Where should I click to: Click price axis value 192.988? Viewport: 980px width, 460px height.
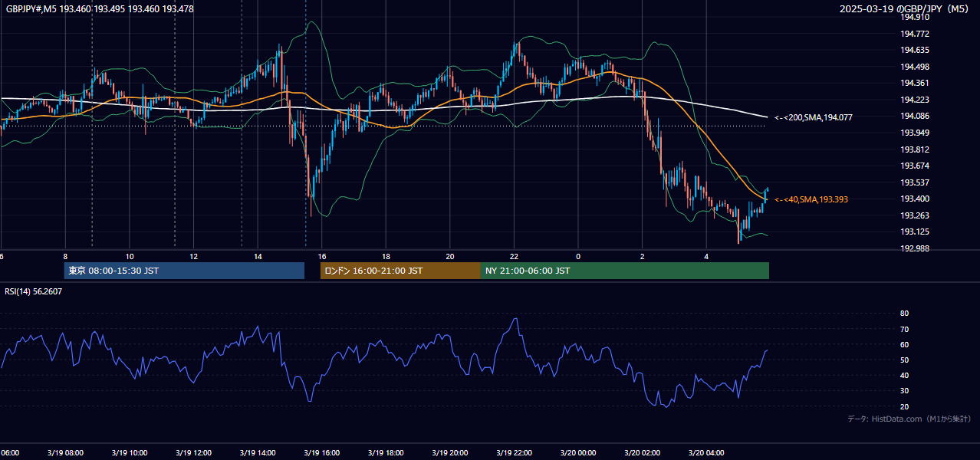tap(915, 248)
